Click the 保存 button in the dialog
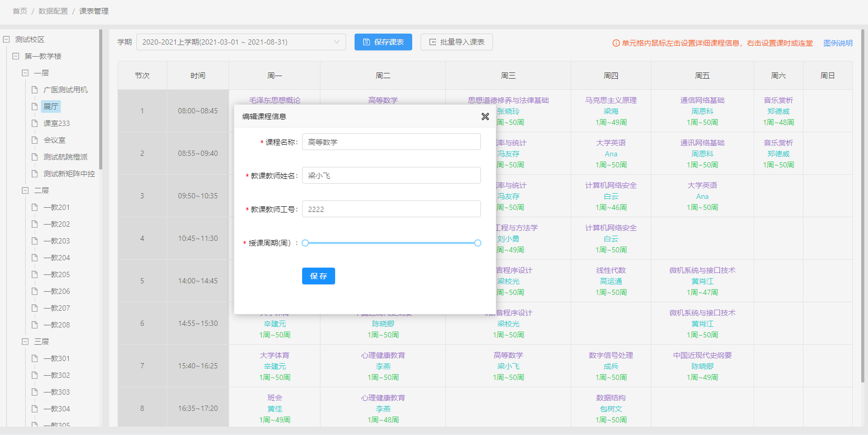 click(x=318, y=276)
